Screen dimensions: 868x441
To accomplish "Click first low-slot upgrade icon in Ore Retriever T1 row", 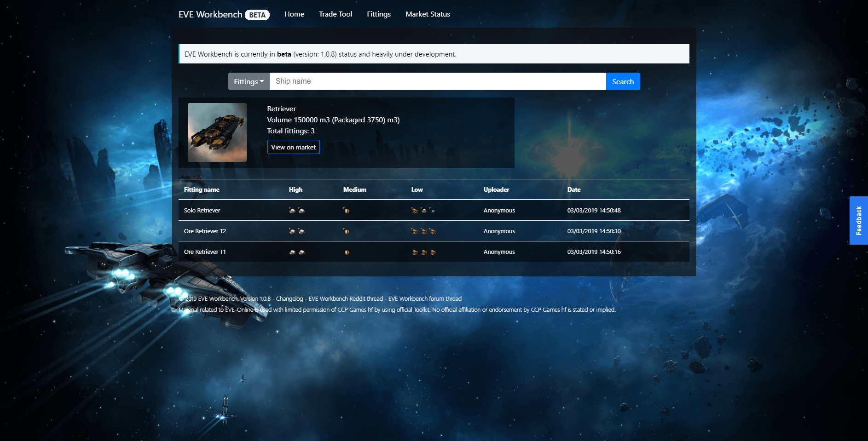I will [415, 252].
